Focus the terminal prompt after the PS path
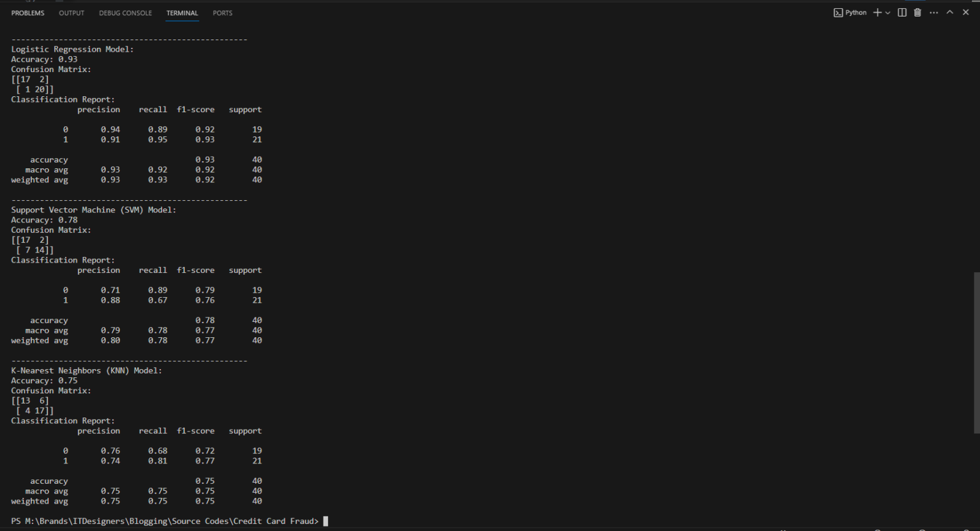980x531 pixels. pos(325,521)
